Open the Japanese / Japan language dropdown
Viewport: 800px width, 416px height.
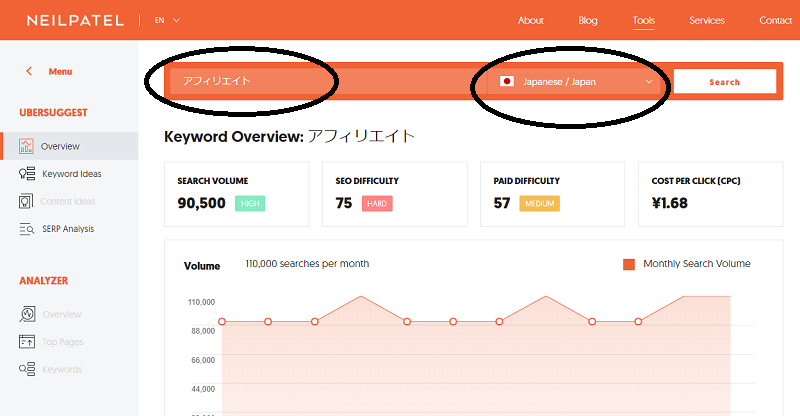pos(574,82)
